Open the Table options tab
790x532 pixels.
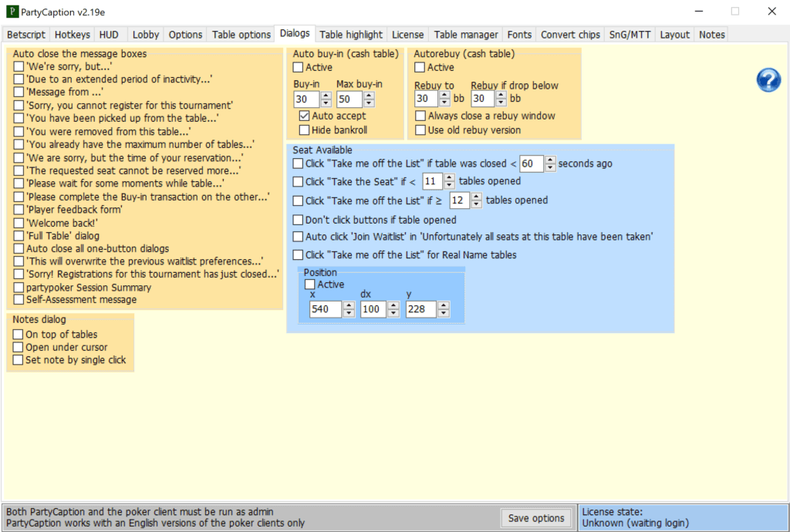point(241,35)
